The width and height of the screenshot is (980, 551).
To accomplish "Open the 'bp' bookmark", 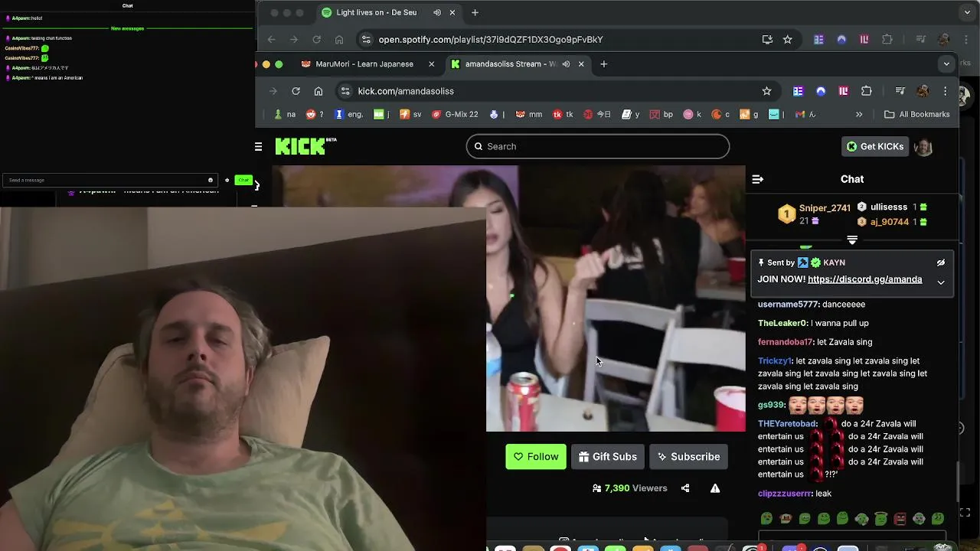I will (661, 115).
